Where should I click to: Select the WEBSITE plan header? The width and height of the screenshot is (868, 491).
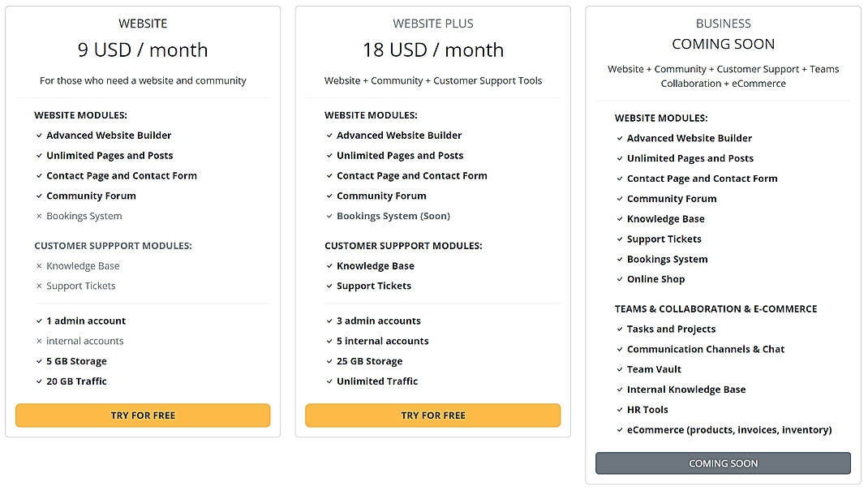tap(143, 23)
